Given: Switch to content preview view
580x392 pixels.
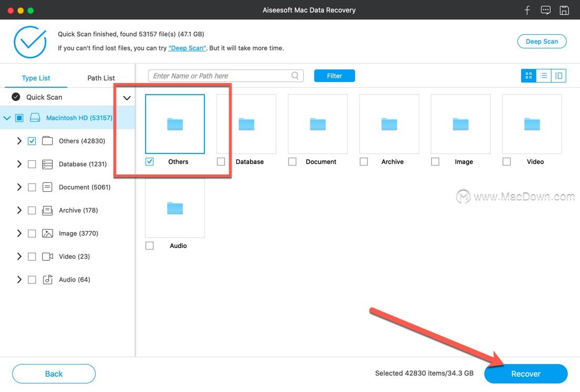Looking at the screenshot, I should click(x=558, y=76).
